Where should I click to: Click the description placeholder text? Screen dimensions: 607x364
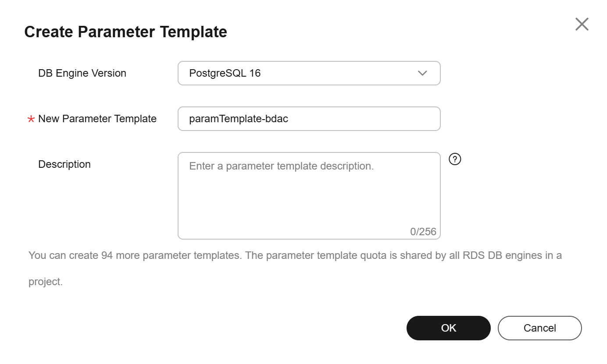(282, 166)
